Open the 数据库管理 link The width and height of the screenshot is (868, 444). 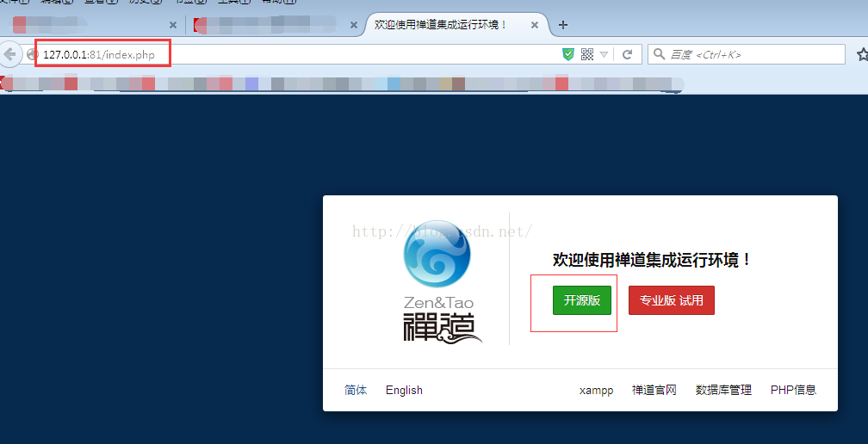[x=723, y=390]
